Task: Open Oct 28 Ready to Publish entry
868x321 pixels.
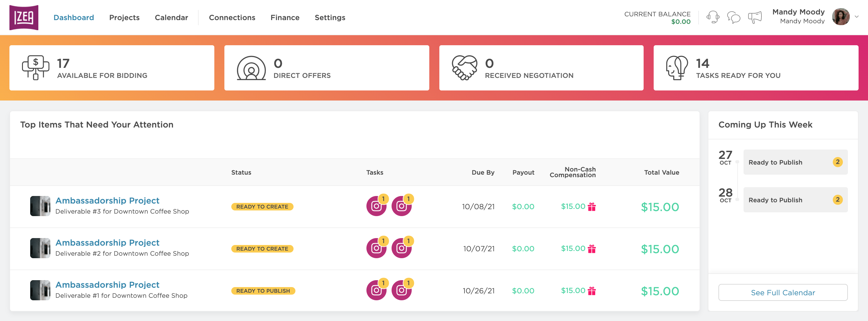Action: 795,200
